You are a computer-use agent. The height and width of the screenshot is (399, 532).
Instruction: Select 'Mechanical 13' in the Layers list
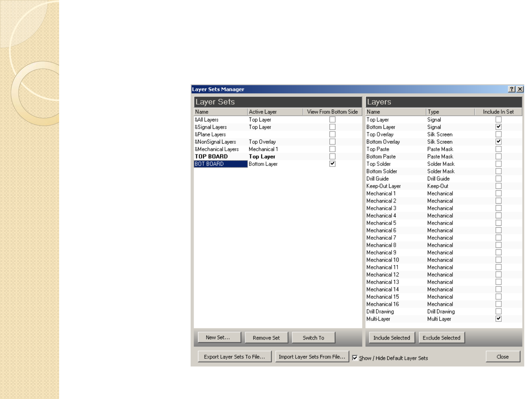[x=383, y=282]
